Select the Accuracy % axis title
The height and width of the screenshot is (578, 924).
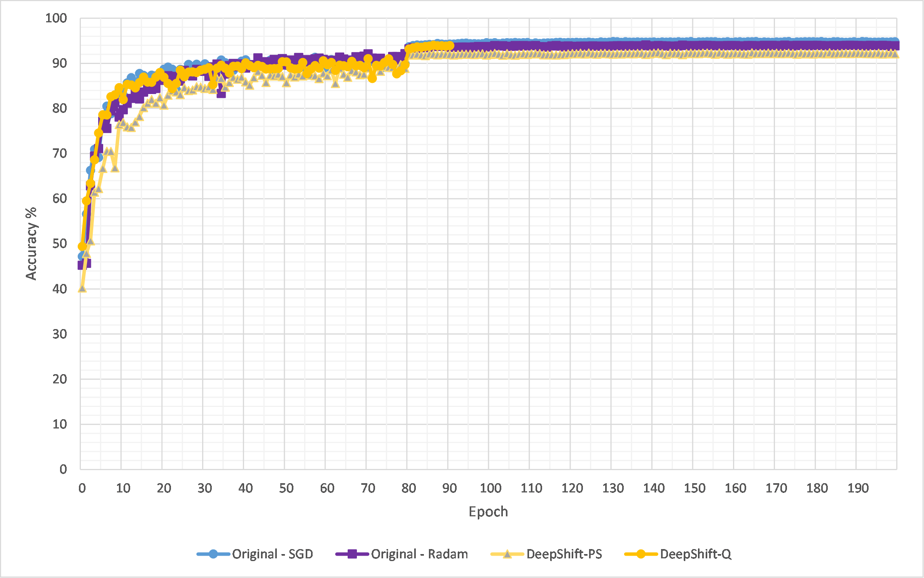[x=31, y=244]
